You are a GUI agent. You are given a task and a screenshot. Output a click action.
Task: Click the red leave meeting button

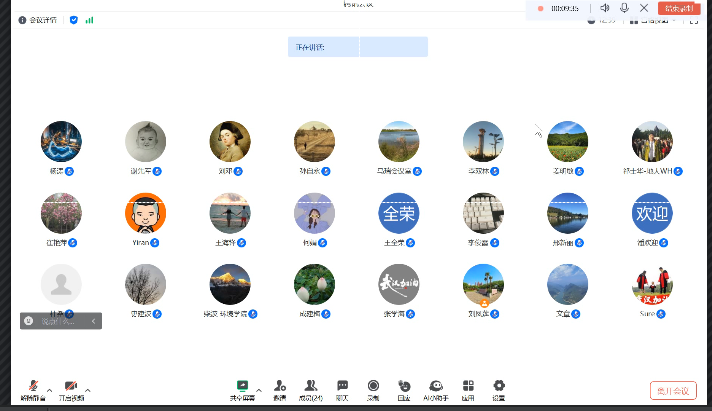point(672,390)
